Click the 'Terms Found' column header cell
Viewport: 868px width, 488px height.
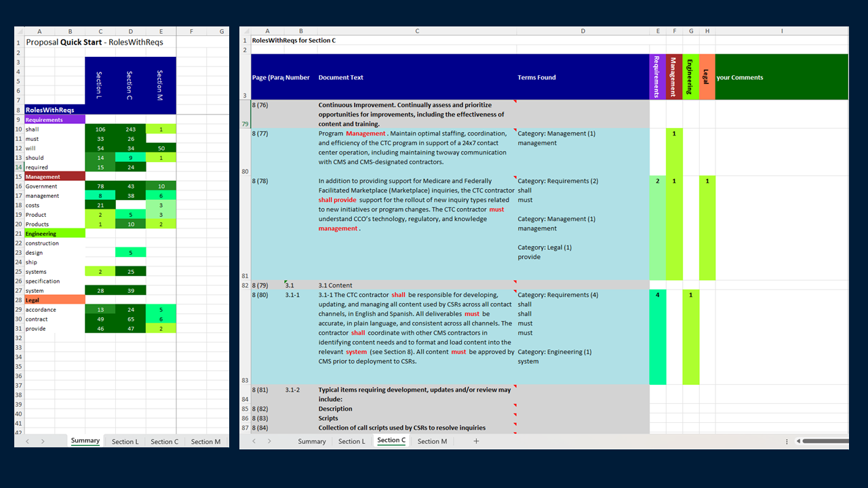point(583,77)
